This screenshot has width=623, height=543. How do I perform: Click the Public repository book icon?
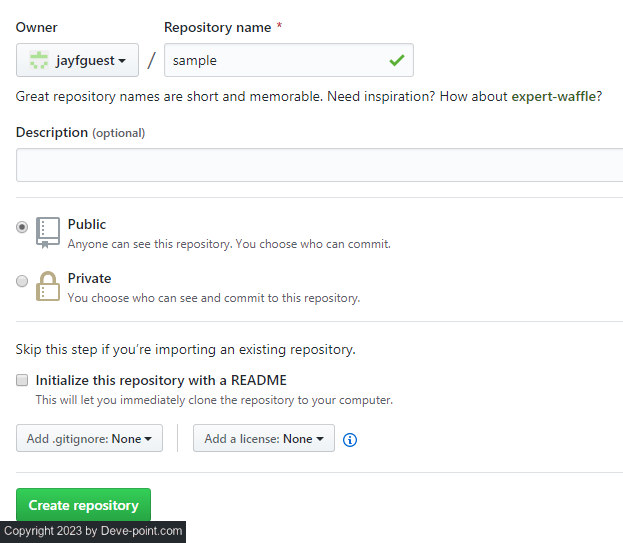point(48,231)
